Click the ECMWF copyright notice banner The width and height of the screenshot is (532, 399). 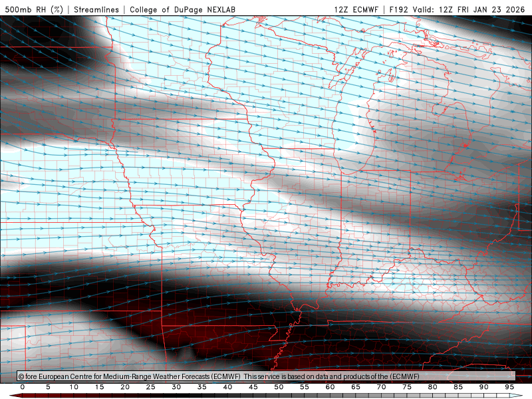(266, 376)
